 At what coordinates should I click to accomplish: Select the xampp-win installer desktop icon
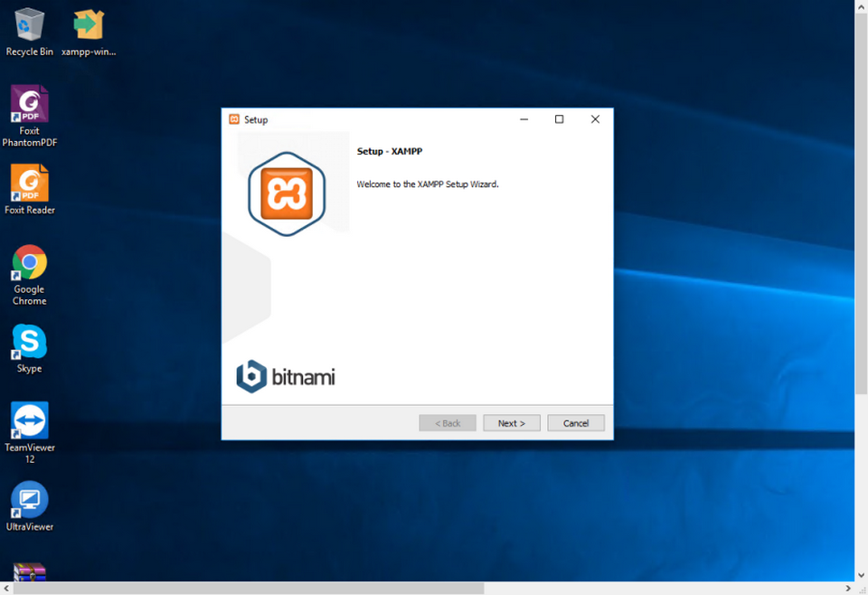(x=89, y=33)
